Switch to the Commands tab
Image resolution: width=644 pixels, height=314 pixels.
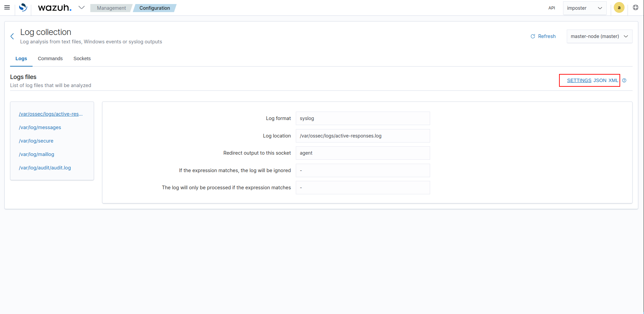[x=50, y=58]
